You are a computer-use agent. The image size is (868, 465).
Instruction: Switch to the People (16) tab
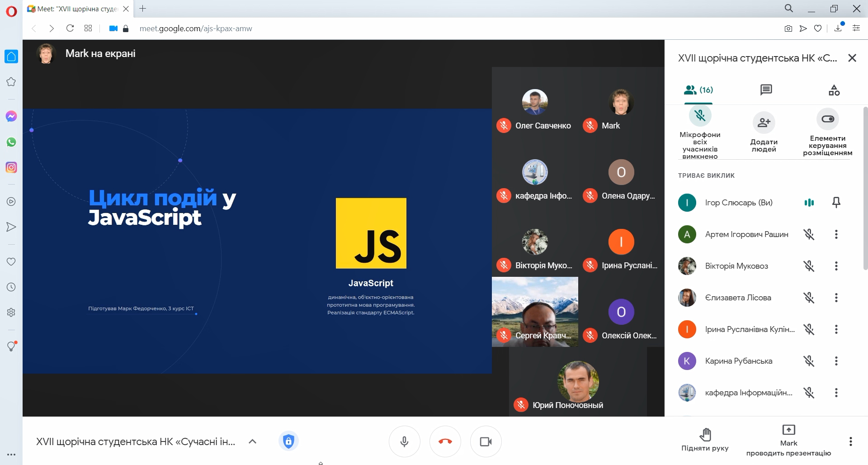coord(698,90)
